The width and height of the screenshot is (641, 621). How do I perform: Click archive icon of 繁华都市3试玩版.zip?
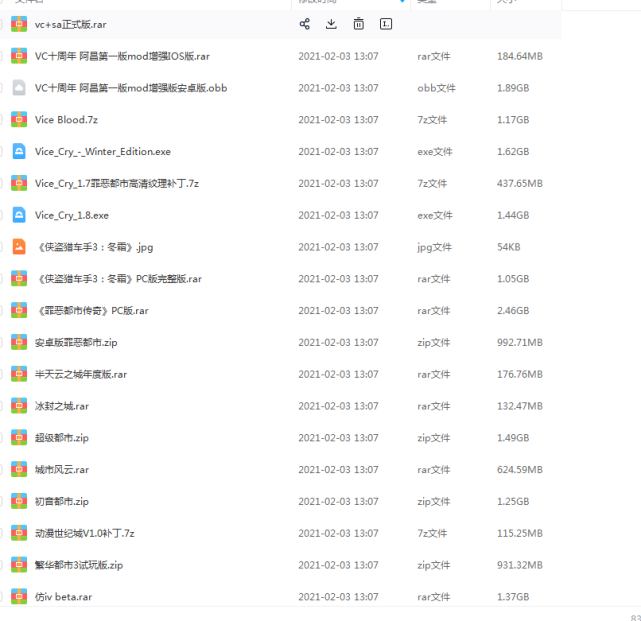[x=19, y=565]
